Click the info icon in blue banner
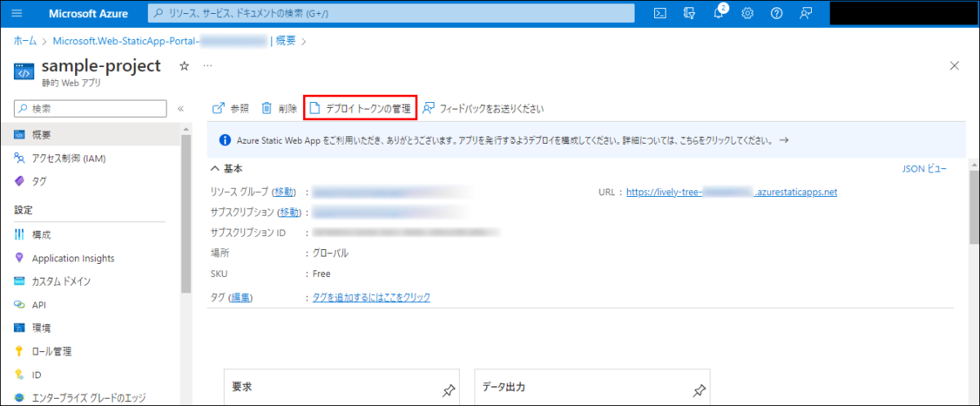Screen dimensions: 980x406 [x=225, y=141]
